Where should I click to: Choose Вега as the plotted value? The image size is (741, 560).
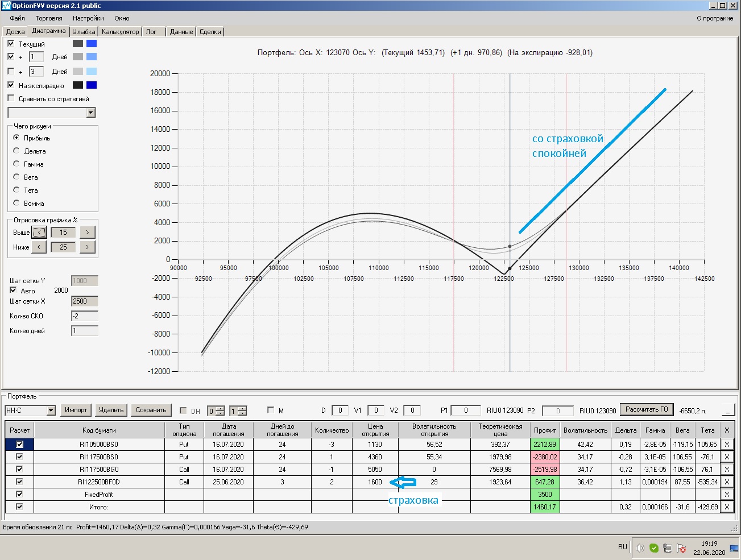point(16,177)
